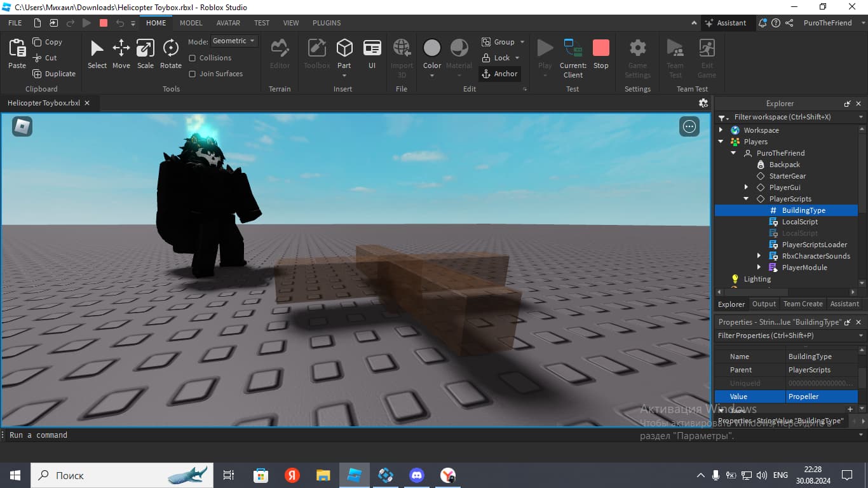Click the undo quick-access arrow

120,23
